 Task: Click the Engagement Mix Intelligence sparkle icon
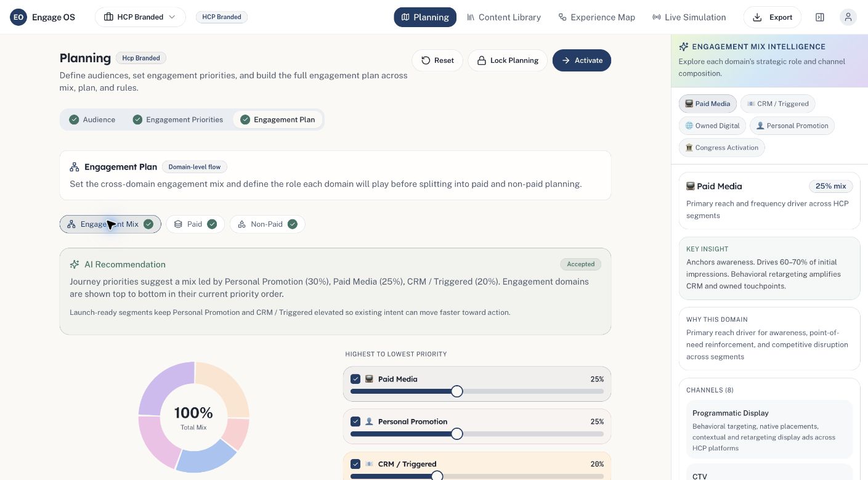(x=684, y=47)
